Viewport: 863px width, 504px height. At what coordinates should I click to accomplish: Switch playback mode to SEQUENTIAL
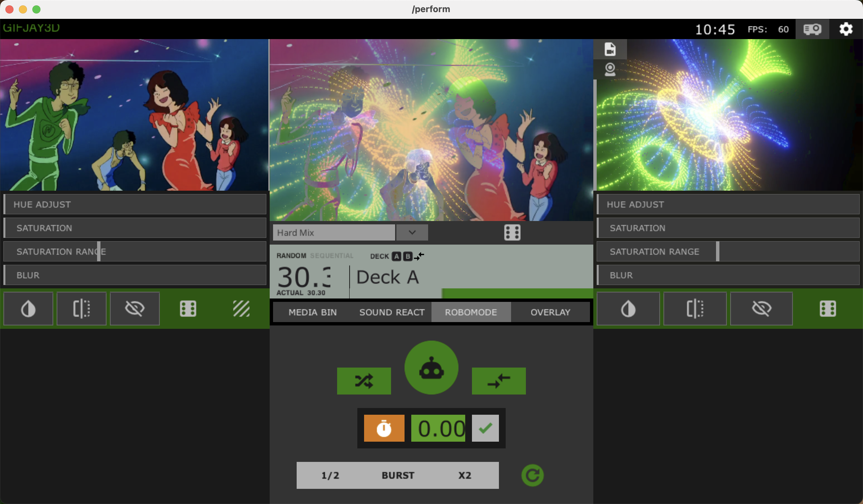[x=331, y=256]
